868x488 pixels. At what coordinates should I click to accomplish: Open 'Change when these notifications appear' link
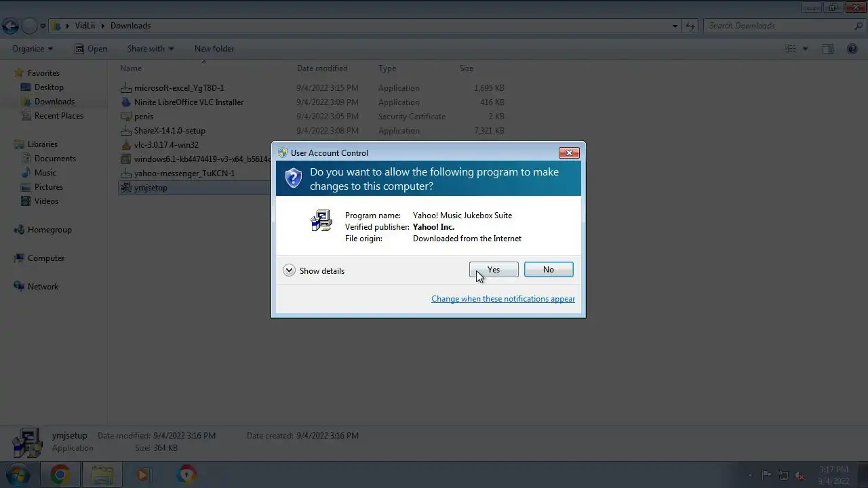click(x=503, y=299)
